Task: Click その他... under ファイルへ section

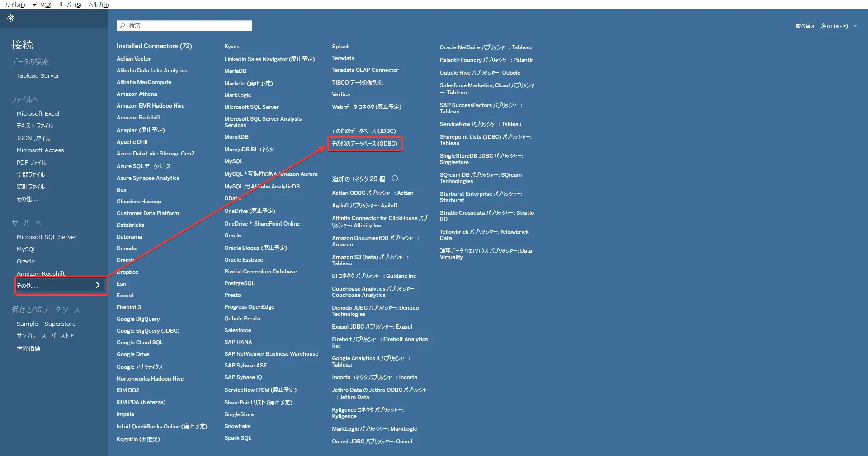Action: 27,199
